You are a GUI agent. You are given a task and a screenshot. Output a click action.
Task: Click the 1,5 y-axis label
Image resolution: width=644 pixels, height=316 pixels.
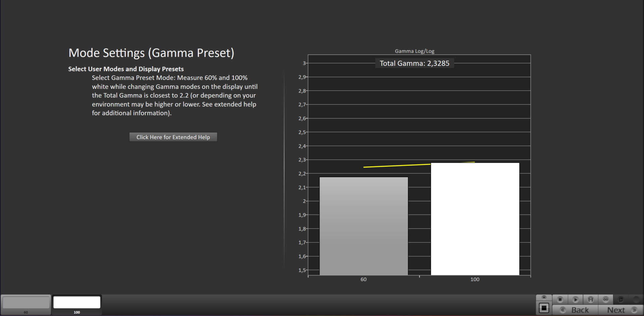pos(302,270)
